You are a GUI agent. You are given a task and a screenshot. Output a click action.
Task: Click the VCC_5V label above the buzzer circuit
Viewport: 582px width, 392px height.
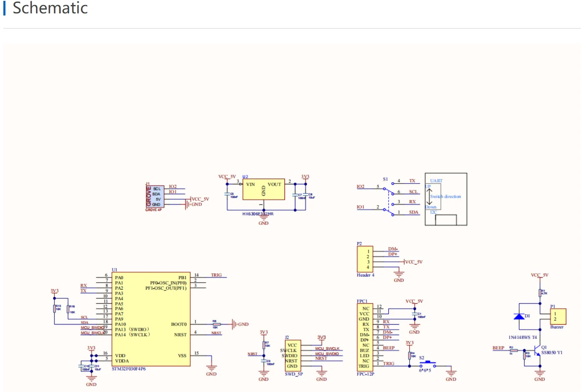[539, 275]
